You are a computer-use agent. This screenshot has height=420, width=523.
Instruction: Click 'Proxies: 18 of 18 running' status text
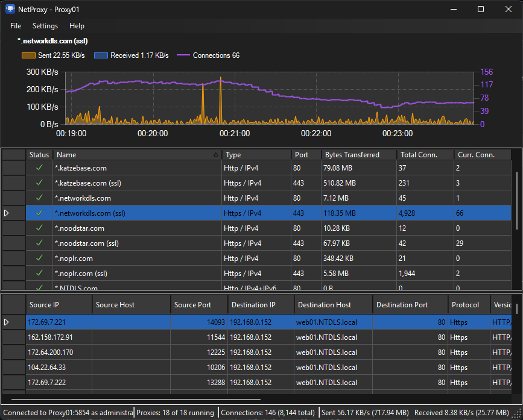(x=175, y=413)
